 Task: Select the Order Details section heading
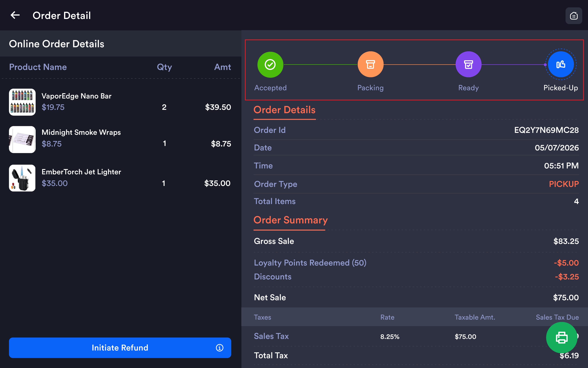(284, 110)
